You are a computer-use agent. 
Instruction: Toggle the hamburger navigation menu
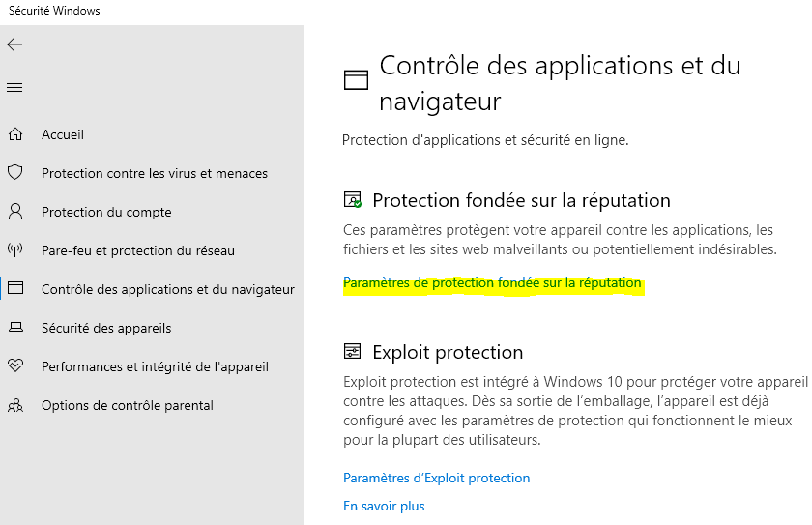pos(14,87)
